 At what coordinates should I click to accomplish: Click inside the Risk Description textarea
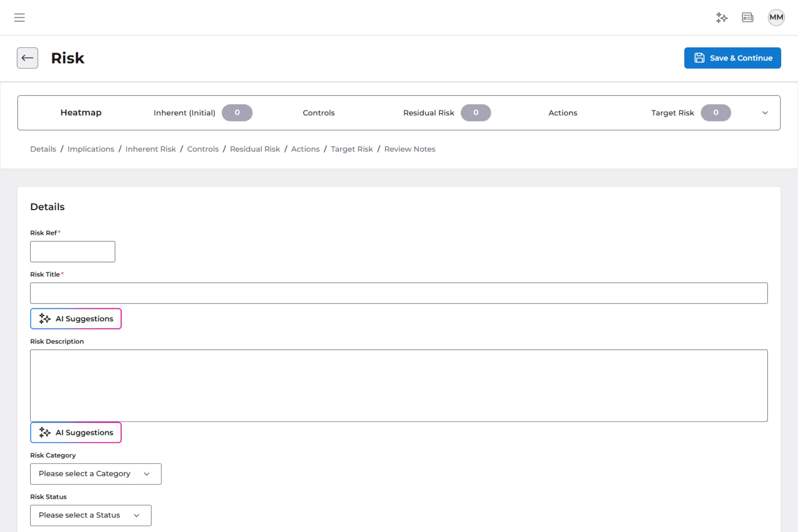point(399,385)
